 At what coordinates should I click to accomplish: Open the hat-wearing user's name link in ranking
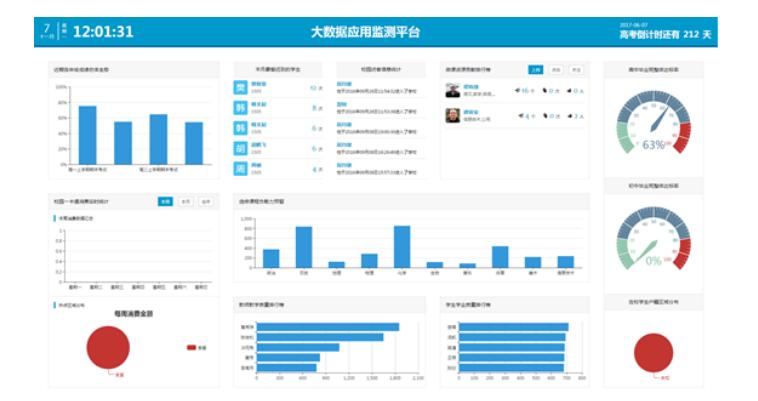(x=471, y=87)
